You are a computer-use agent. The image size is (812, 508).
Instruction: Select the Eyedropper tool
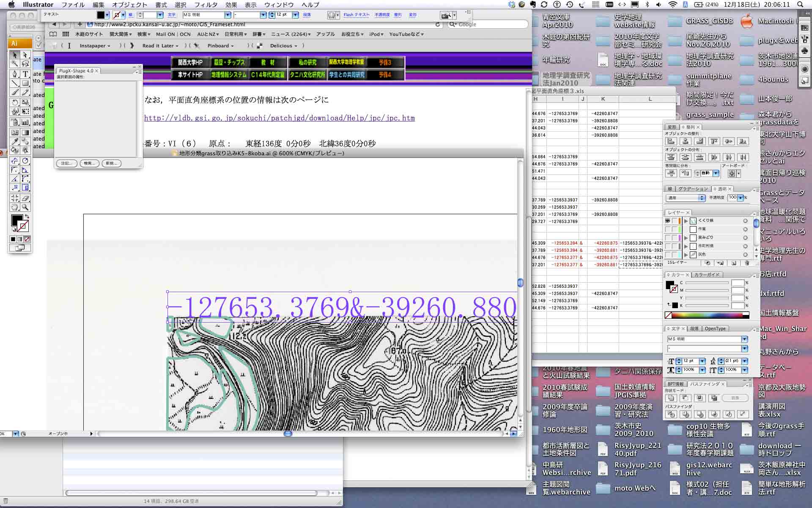click(15, 141)
